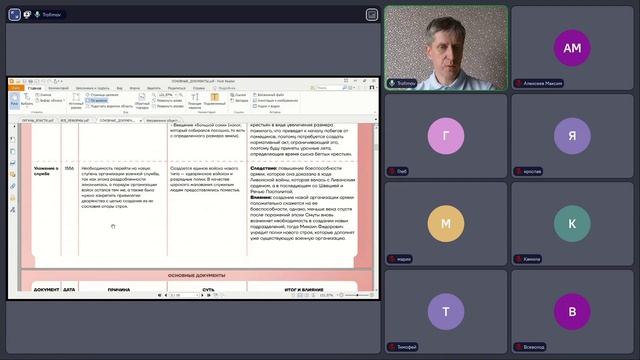Click the Actual Size ribbon button

pos(76,101)
